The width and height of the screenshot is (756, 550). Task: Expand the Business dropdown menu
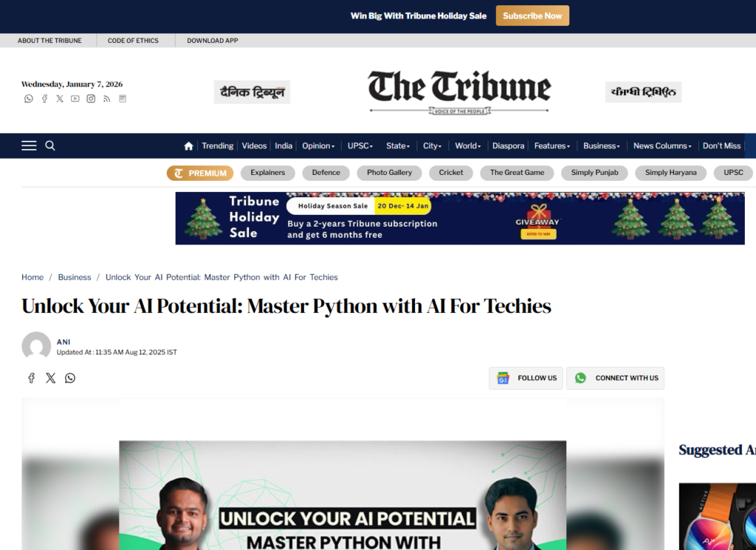tap(601, 145)
